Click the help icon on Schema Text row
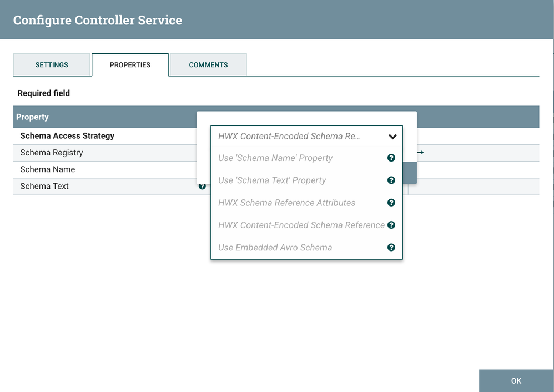The height and width of the screenshot is (392, 554). pyautogui.click(x=202, y=187)
